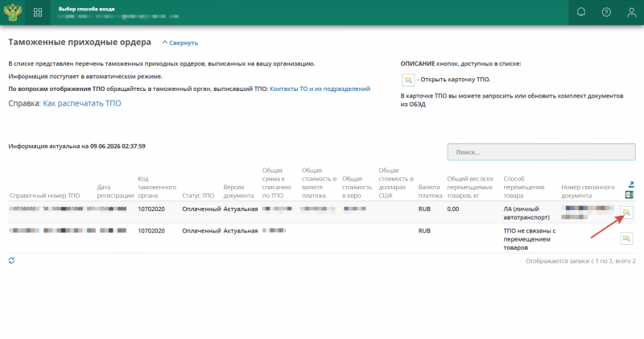Open the notifications bell icon
Screen dimensions: 644x339
click(580, 12)
